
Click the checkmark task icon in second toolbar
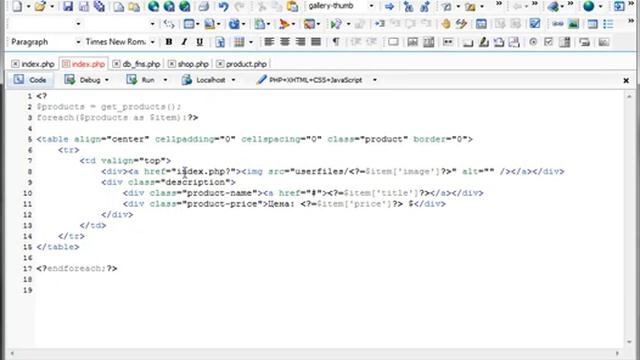[535, 24]
